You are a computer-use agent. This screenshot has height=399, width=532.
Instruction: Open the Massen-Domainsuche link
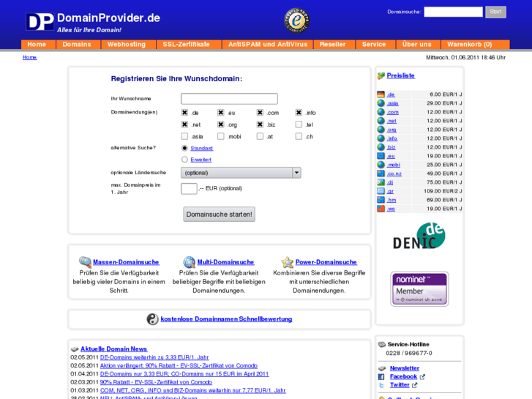(x=126, y=262)
